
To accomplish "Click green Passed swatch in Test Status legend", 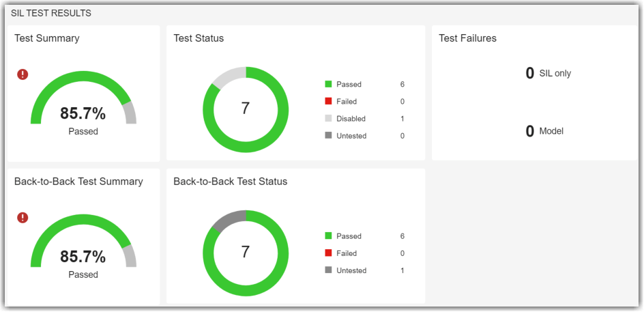I will (328, 85).
